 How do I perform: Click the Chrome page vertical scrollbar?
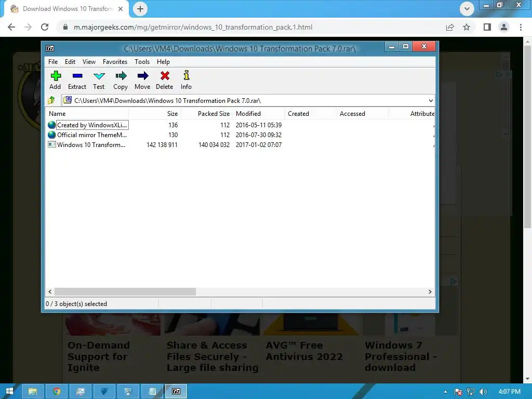(x=527, y=137)
